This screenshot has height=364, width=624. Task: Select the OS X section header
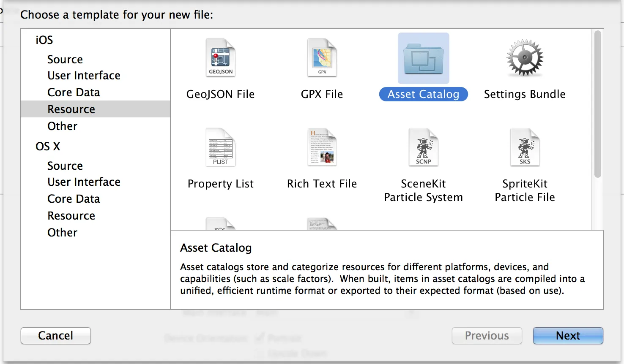tap(48, 147)
